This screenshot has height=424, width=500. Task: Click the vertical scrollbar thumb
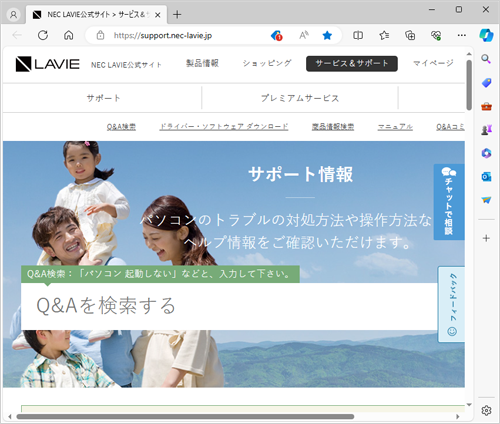coord(469,85)
